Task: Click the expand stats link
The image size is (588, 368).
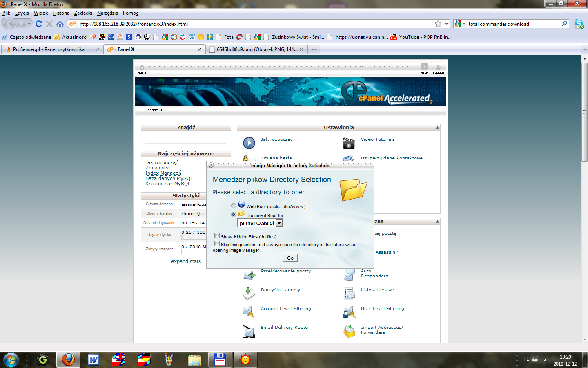Action: tap(186, 261)
